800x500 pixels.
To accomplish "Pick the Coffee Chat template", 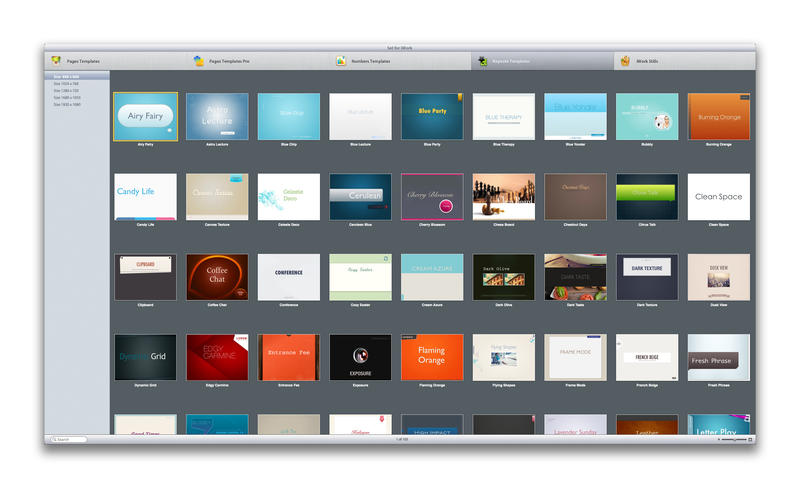I will tap(217, 277).
